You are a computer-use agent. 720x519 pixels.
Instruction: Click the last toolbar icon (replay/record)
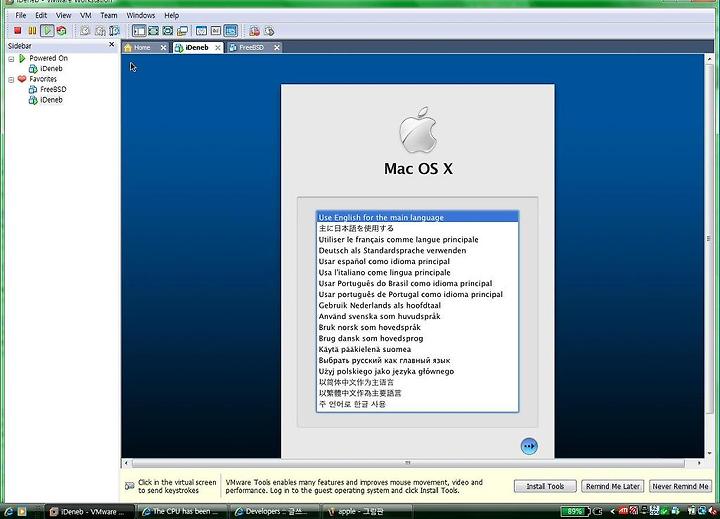[x=269, y=31]
